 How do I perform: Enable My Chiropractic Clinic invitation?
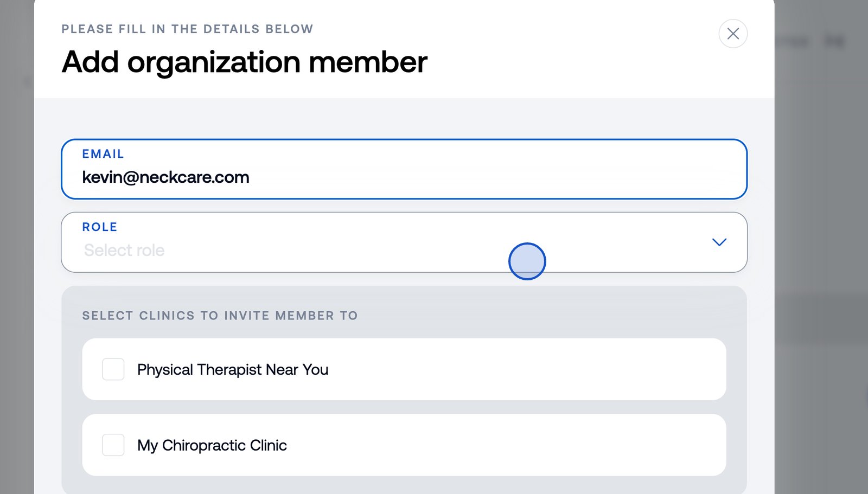pos(113,445)
